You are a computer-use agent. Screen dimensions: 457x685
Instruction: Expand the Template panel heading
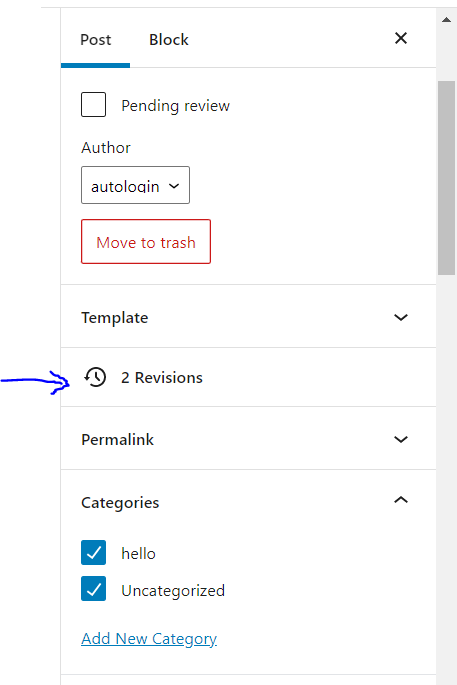[x=248, y=317]
